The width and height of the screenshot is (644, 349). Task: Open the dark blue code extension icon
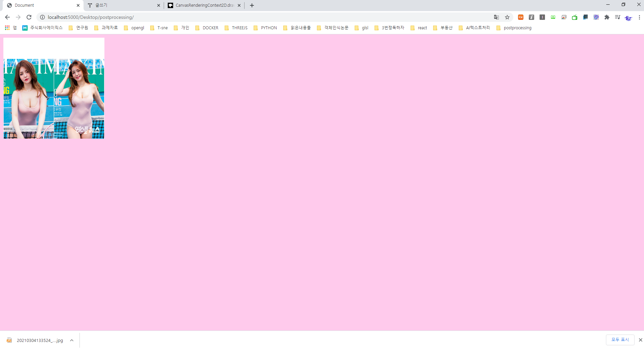(585, 17)
